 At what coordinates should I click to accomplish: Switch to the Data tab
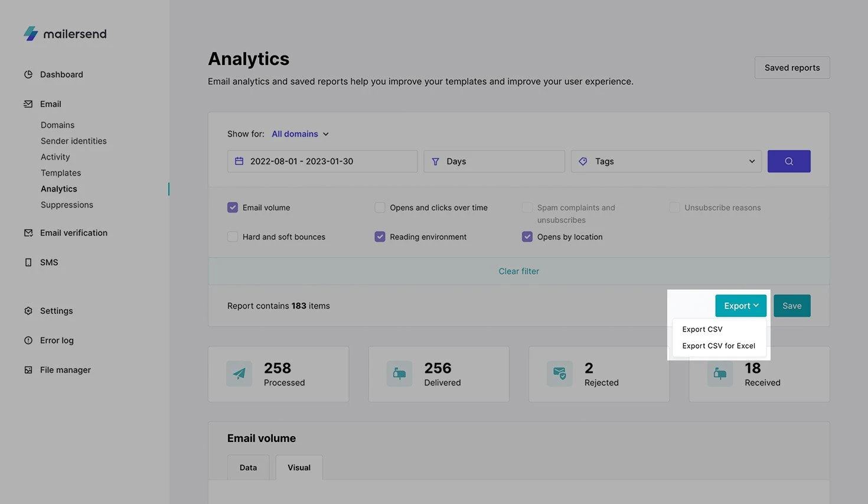(x=248, y=467)
